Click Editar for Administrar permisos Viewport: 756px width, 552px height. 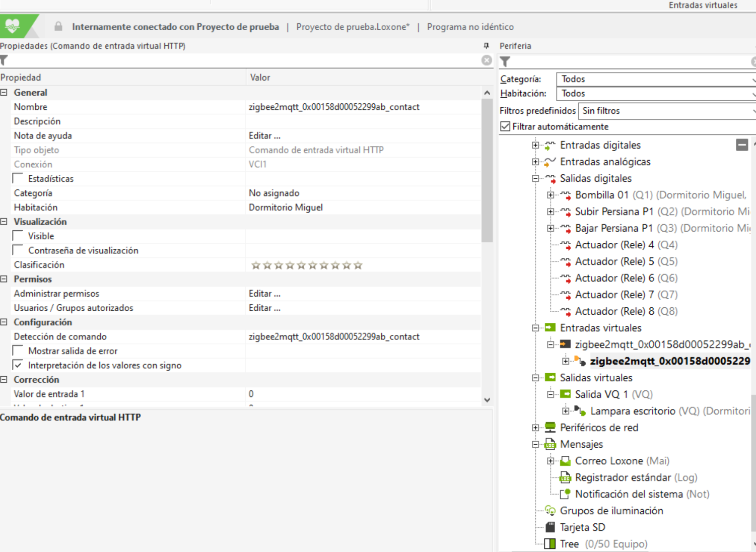click(264, 294)
